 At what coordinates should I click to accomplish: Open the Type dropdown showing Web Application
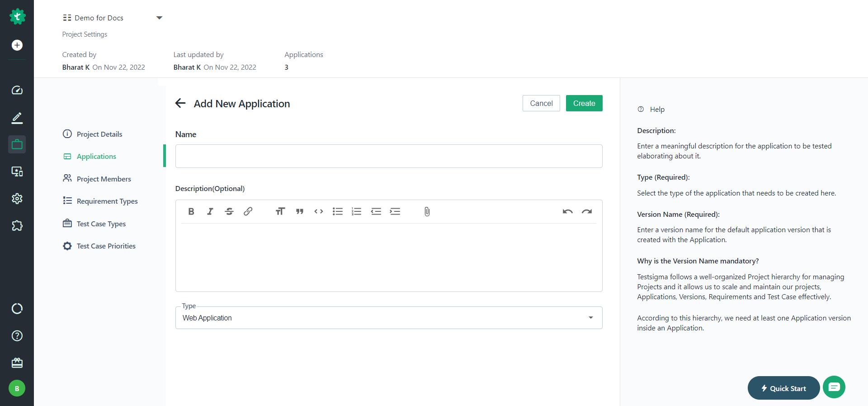pyautogui.click(x=389, y=318)
